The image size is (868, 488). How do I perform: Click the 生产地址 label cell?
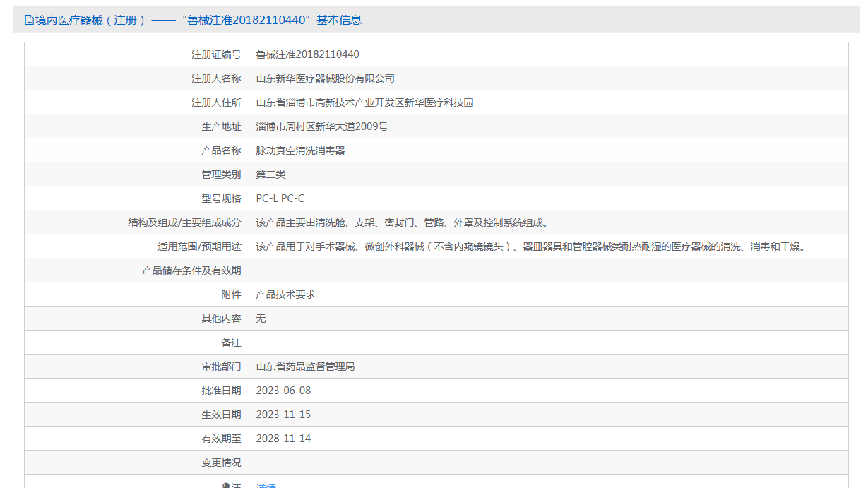point(137,126)
